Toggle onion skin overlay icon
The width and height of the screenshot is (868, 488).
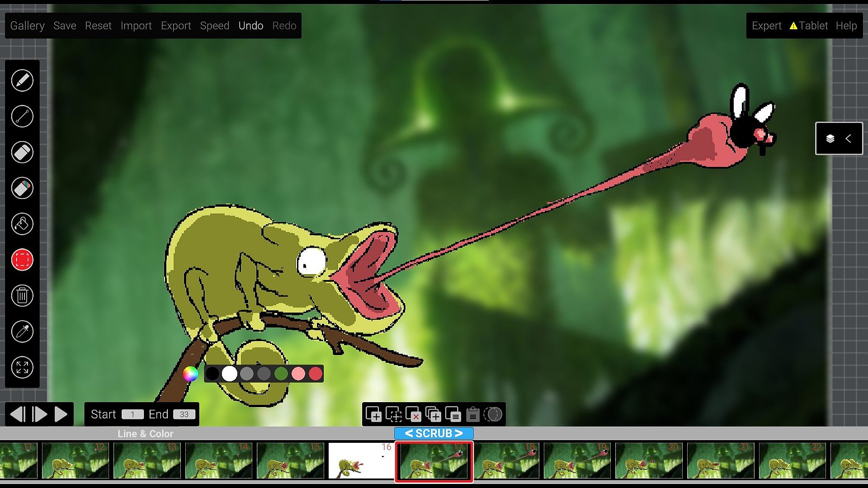pyautogui.click(x=493, y=414)
